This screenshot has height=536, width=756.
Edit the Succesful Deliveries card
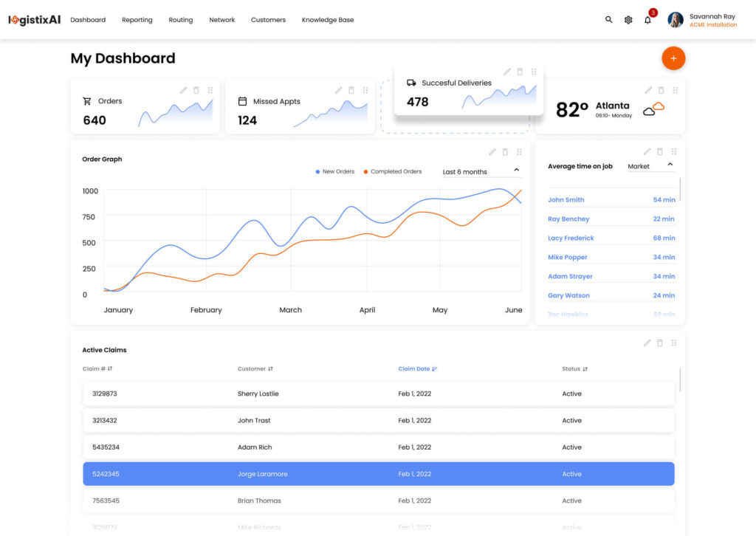coord(506,72)
